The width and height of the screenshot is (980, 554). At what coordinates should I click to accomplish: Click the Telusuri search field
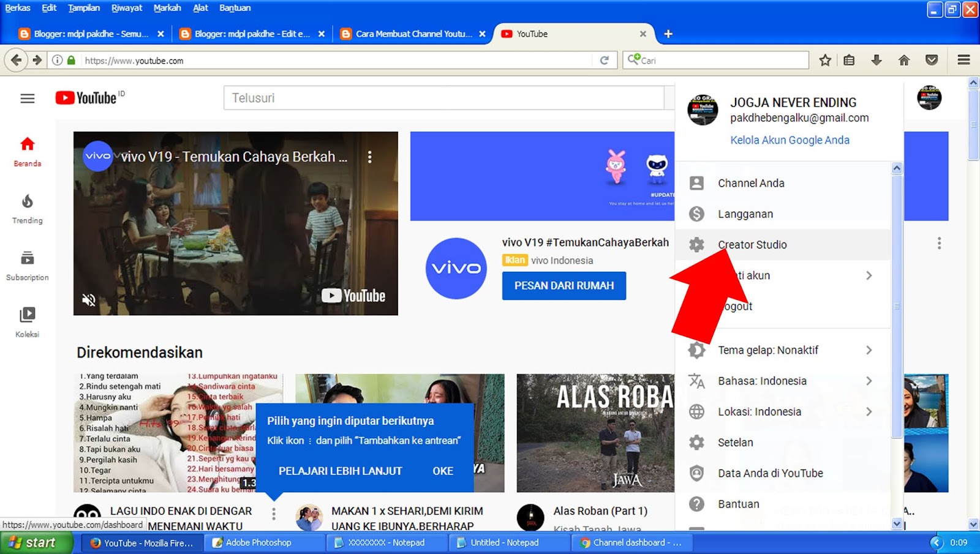click(444, 98)
